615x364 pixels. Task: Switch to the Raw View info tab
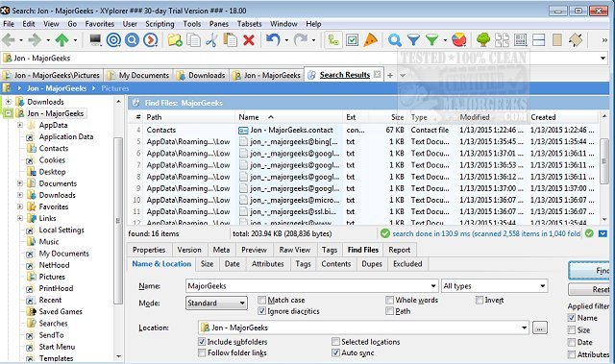point(295,250)
